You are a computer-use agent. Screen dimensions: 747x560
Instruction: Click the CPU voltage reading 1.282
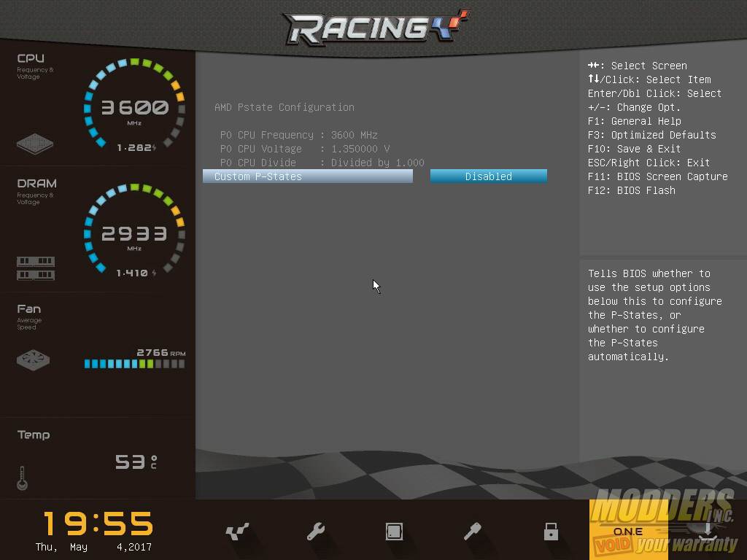coord(136,147)
